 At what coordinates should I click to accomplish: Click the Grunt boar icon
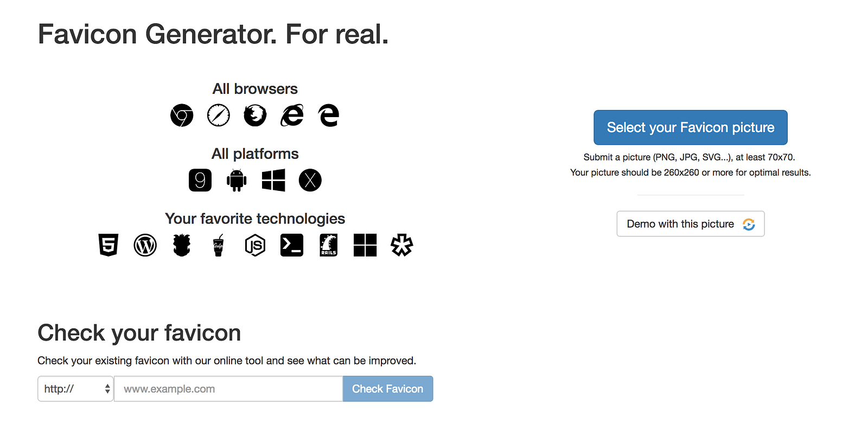click(182, 245)
